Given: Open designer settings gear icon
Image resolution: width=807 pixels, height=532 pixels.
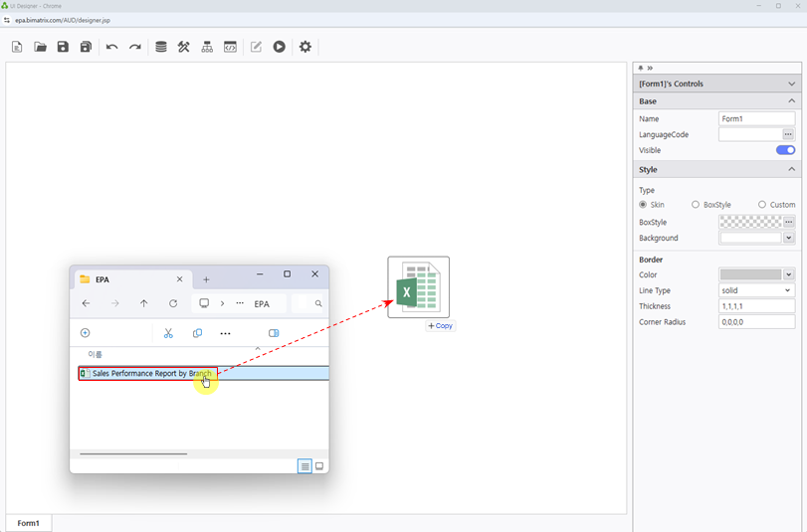Looking at the screenshot, I should click(x=305, y=47).
